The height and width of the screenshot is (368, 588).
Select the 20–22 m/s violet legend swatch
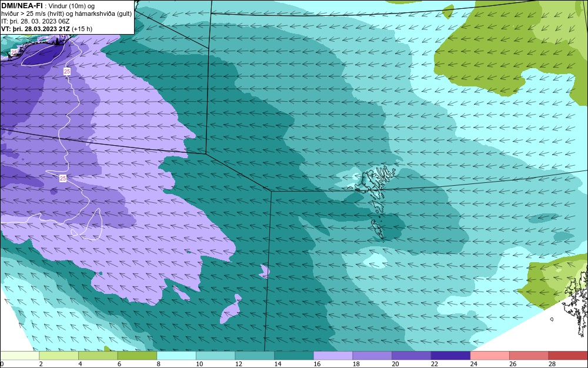pyautogui.click(x=412, y=356)
